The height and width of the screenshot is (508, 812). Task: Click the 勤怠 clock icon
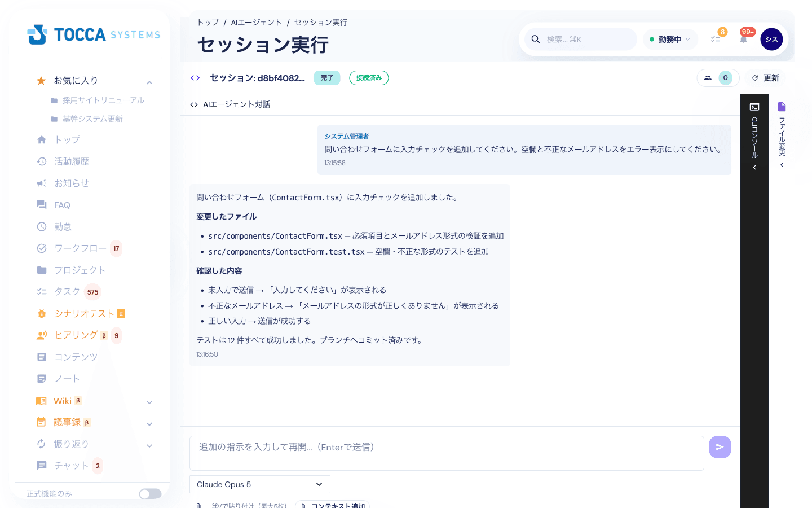(42, 227)
